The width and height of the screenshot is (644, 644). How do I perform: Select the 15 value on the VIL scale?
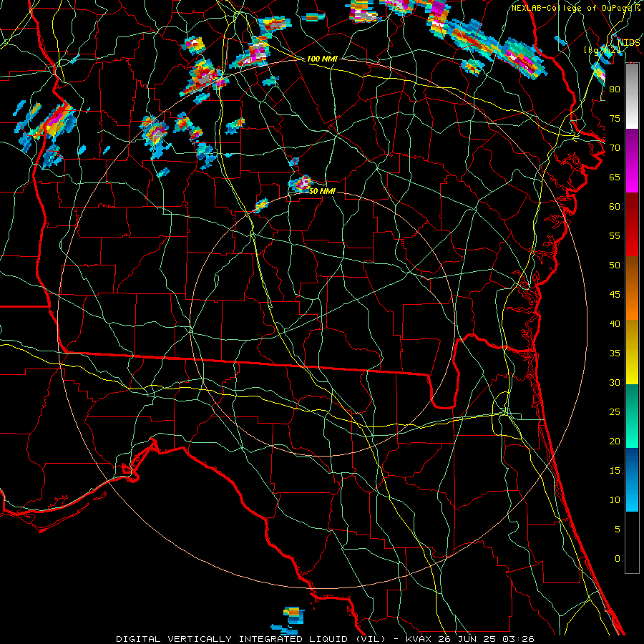615,471
